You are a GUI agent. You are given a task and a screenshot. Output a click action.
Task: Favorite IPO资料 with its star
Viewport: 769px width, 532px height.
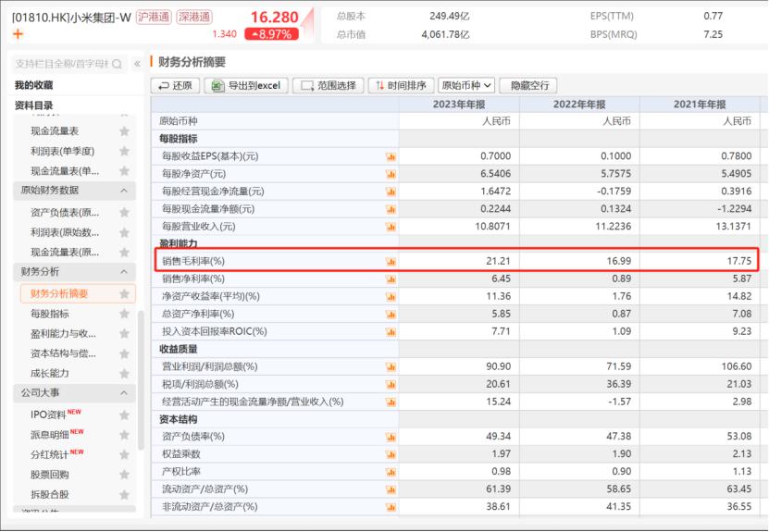click(x=125, y=414)
